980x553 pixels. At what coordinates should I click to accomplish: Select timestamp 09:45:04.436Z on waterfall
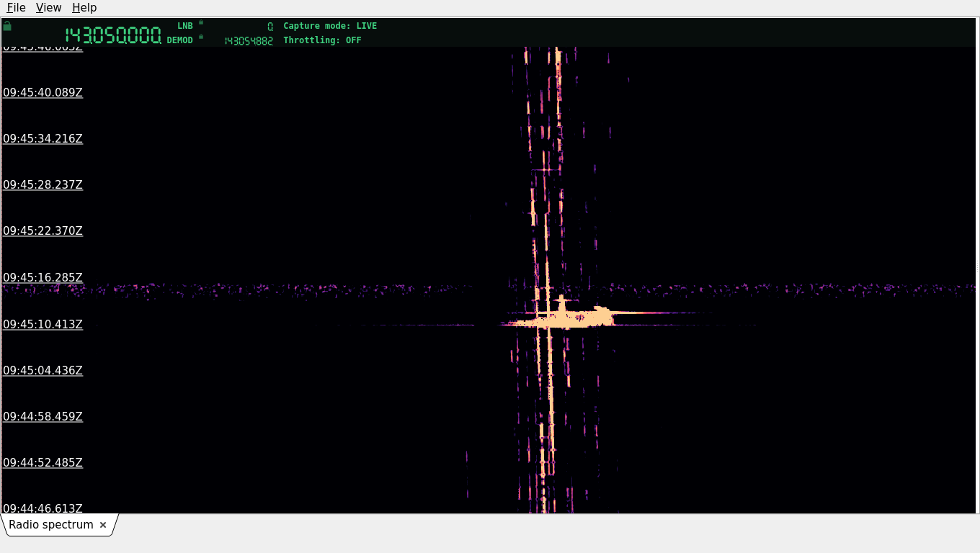[x=43, y=371]
